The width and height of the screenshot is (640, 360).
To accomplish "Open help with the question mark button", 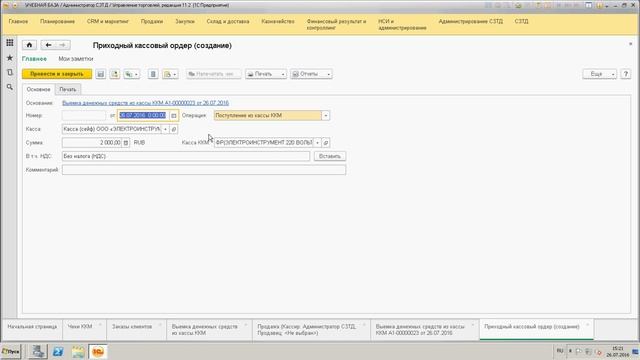I will point(625,74).
